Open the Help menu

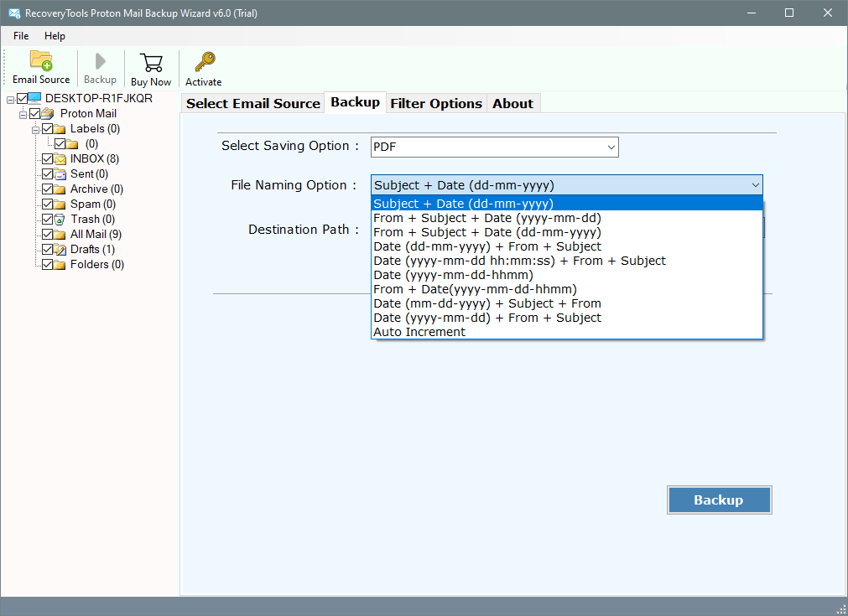click(x=55, y=36)
